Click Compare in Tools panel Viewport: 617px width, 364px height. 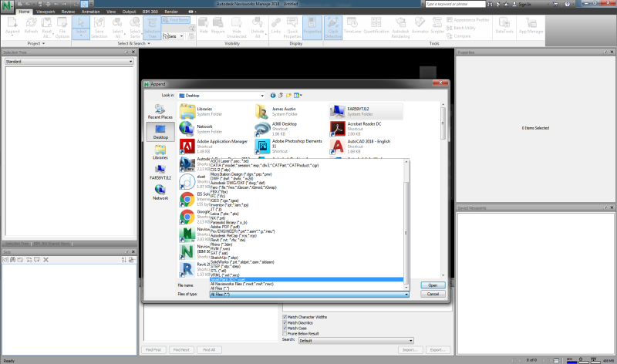[x=458, y=36]
